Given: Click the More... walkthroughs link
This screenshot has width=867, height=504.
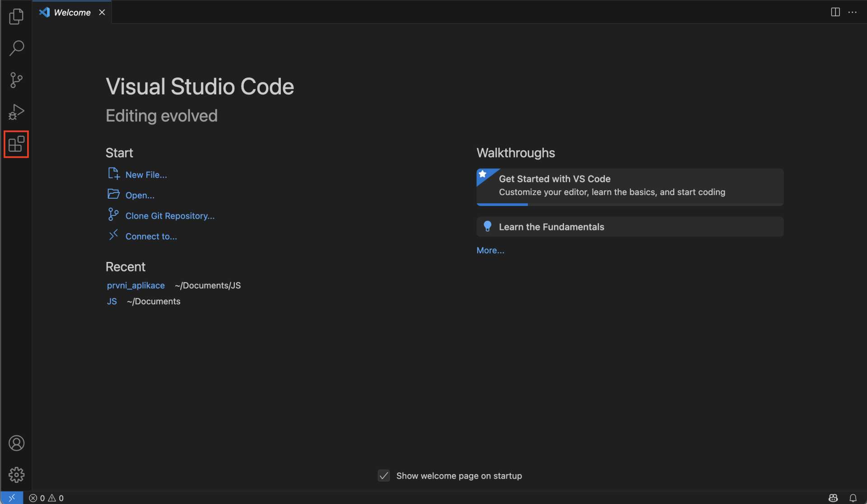Looking at the screenshot, I should click(490, 250).
